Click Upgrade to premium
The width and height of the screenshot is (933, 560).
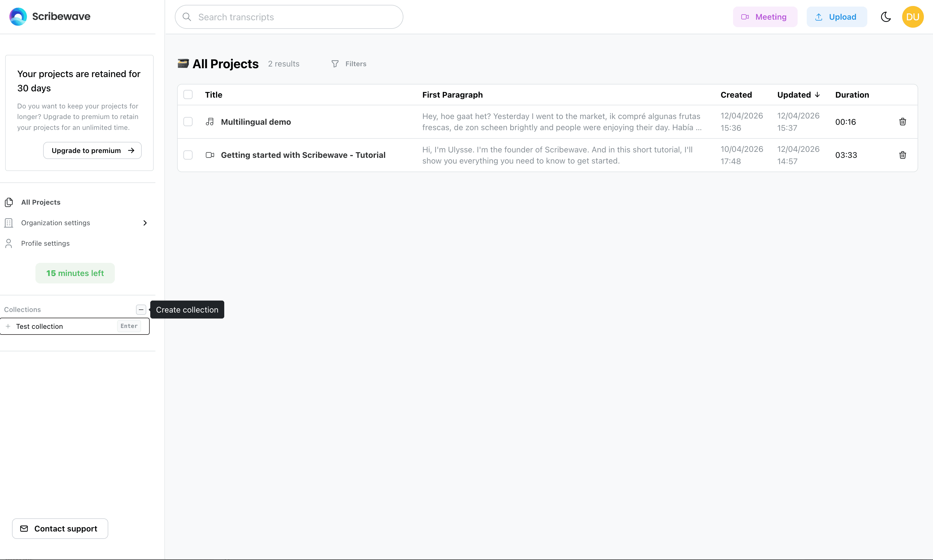[92, 150]
